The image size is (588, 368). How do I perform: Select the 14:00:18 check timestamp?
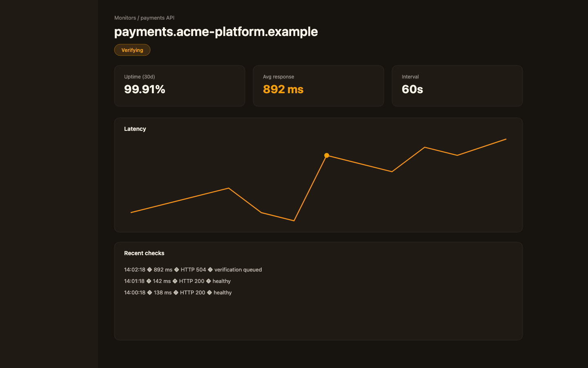135,293
